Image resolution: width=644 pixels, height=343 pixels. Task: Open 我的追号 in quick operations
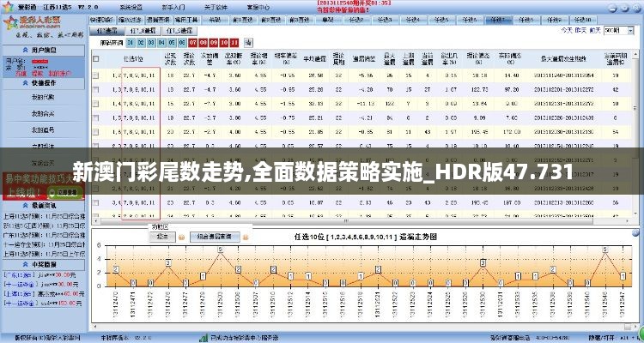(43, 129)
